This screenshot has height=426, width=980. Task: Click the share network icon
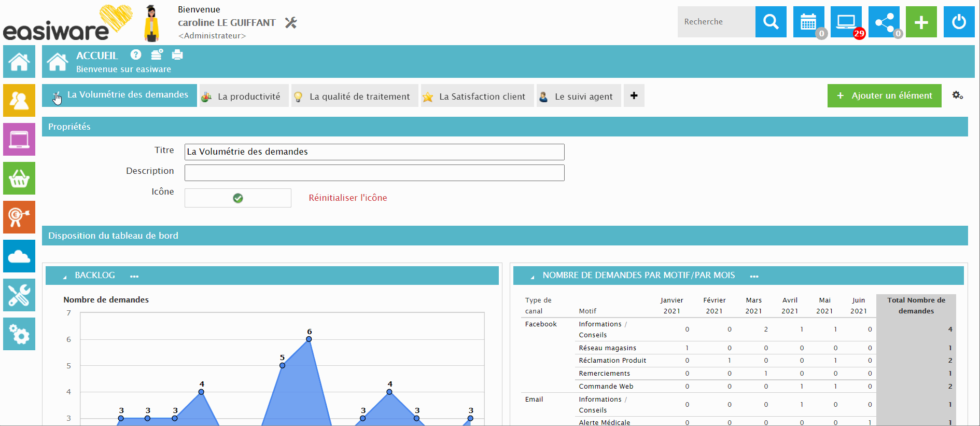884,22
